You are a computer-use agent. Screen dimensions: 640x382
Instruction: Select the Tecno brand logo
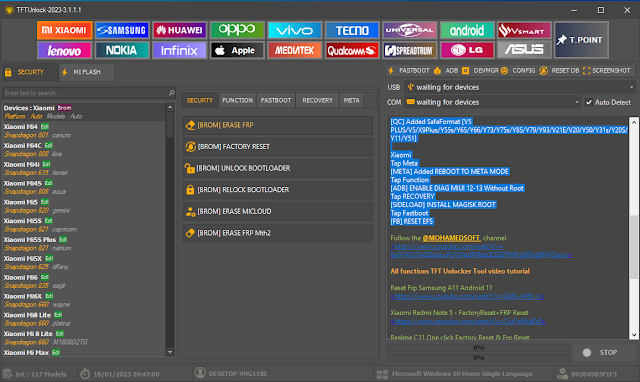click(352, 30)
